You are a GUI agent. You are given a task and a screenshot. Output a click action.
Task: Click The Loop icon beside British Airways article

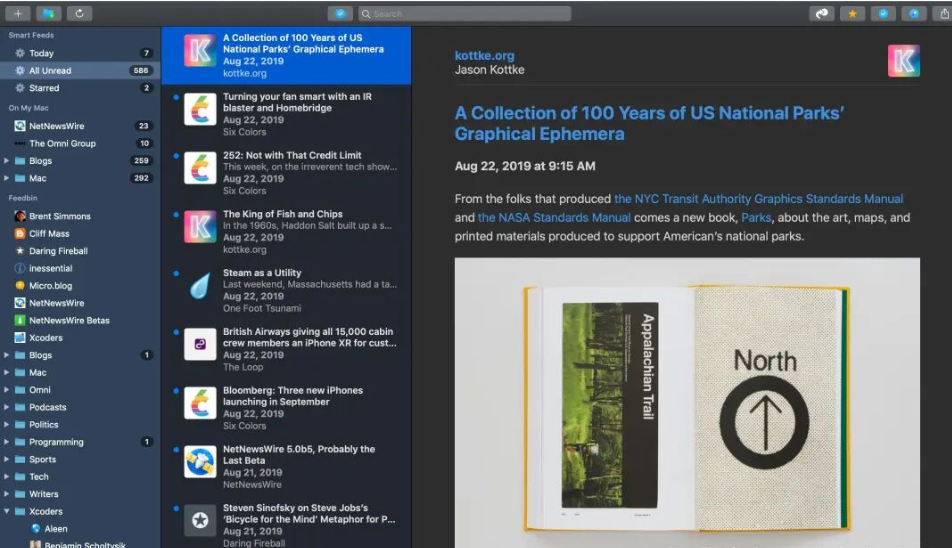pyautogui.click(x=200, y=344)
